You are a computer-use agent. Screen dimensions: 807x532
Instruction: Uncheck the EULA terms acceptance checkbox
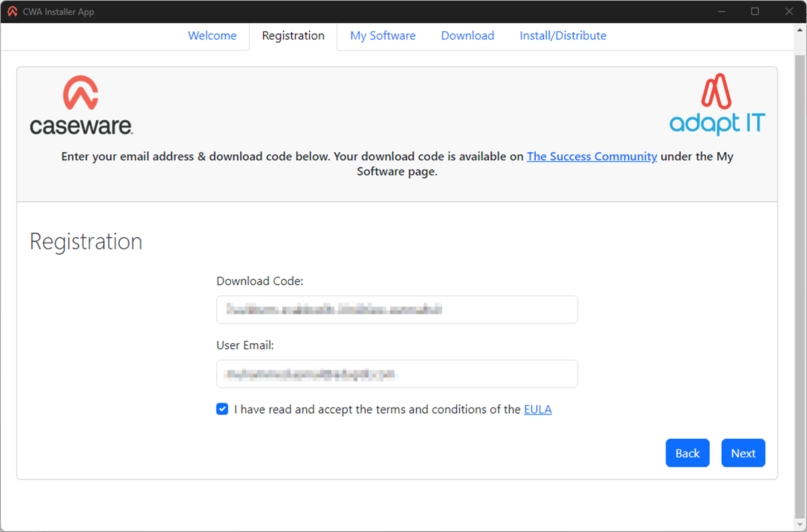[x=222, y=409]
